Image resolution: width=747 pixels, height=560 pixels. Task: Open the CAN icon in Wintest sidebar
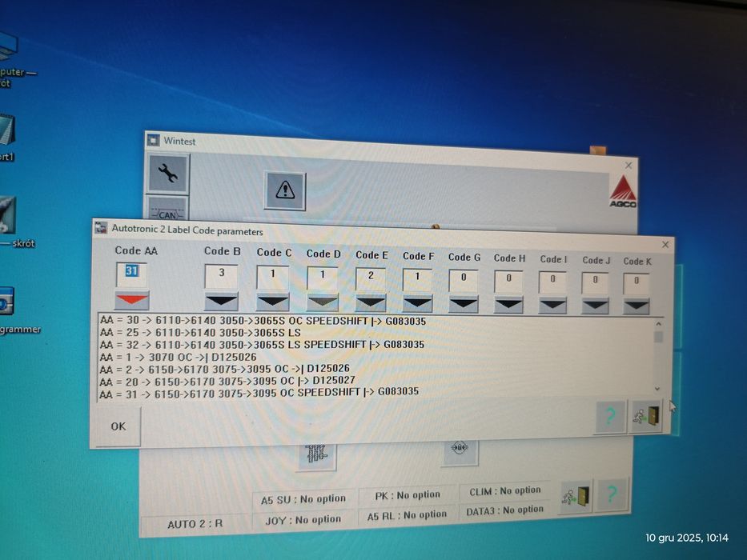coord(167,210)
